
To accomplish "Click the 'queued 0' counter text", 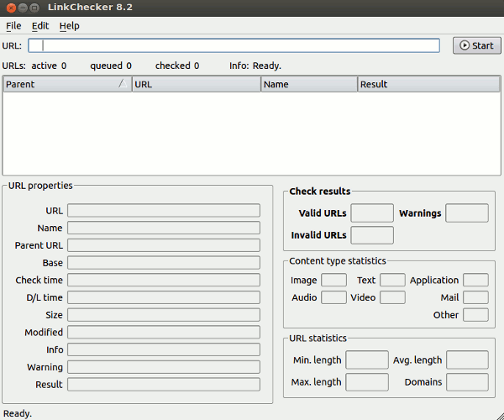I will click(111, 66).
